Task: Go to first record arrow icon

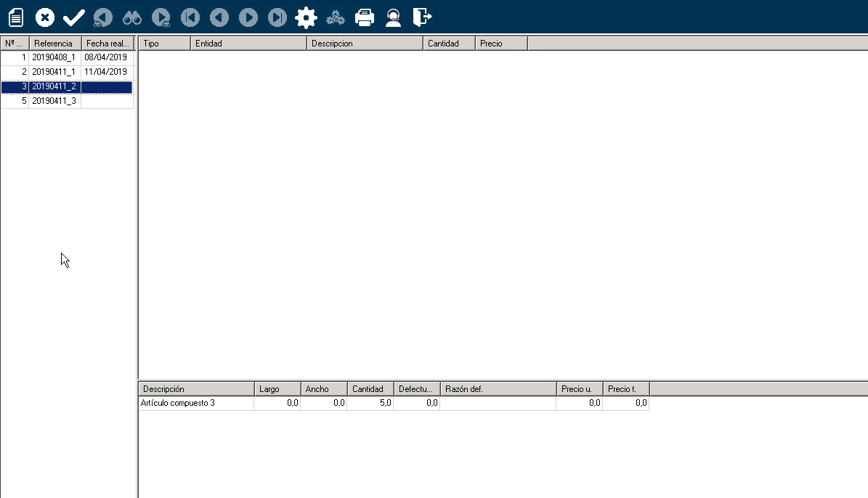Action: point(190,17)
